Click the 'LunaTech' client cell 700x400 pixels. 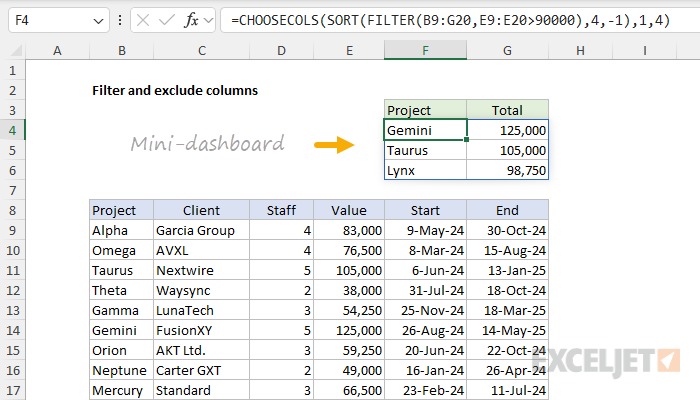pyautogui.click(x=201, y=310)
